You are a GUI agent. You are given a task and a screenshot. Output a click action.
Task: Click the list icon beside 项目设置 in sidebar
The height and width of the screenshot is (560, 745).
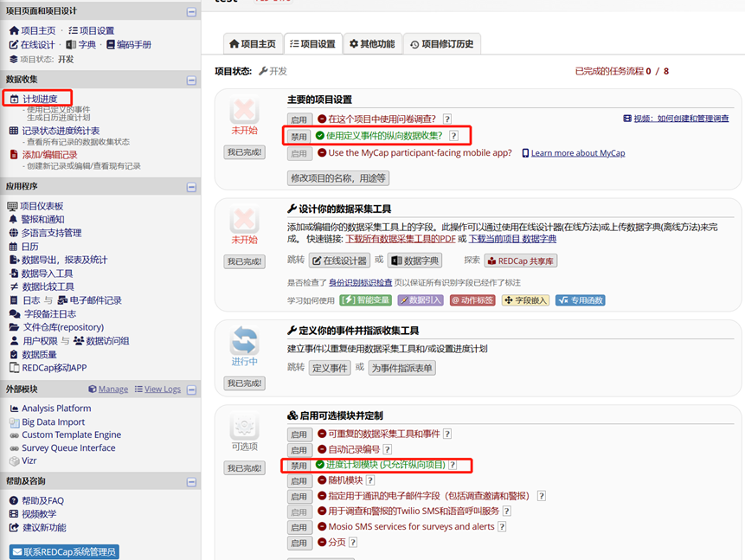click(73, 31)
